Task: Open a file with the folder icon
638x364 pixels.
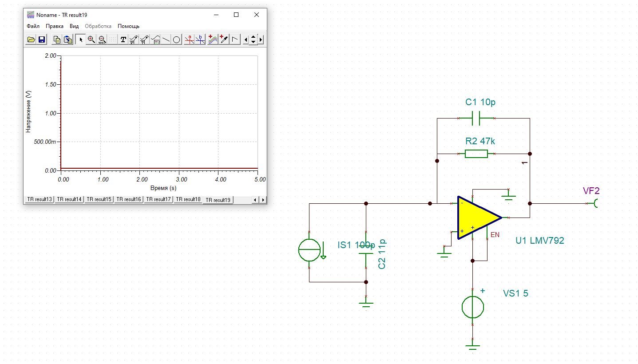Action: pyautogui.click(x=31, y=40)
